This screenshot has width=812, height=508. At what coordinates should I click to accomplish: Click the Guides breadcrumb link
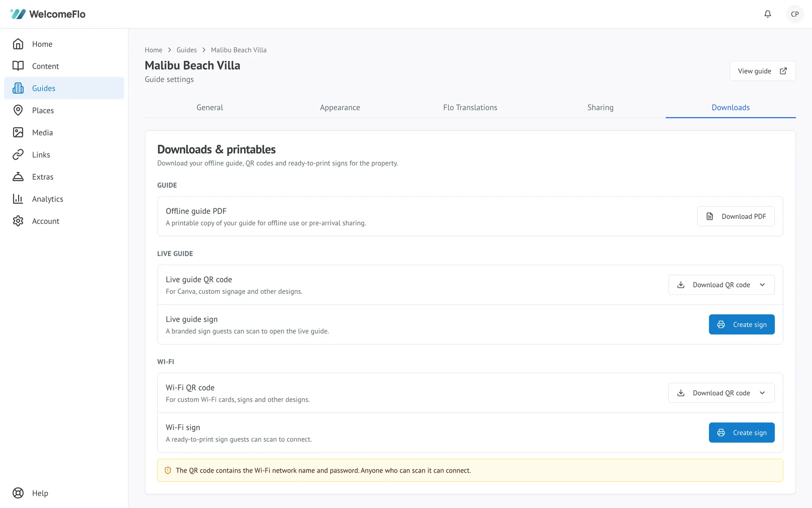tap(186, 50)
